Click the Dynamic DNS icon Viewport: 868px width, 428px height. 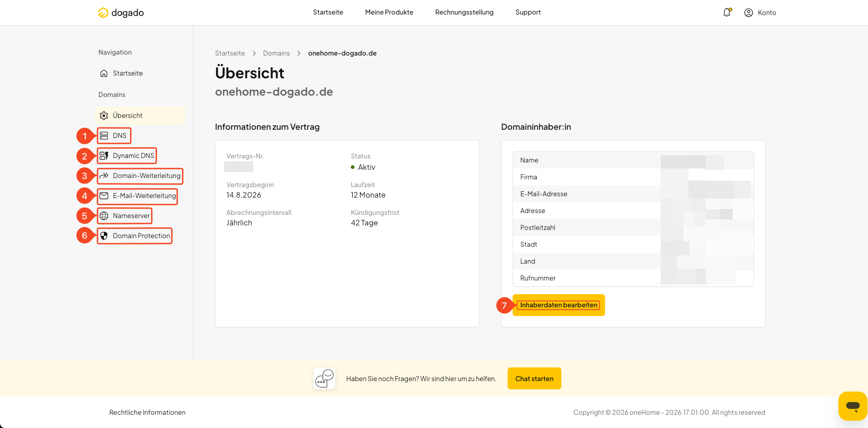click(x=104, y=156)
